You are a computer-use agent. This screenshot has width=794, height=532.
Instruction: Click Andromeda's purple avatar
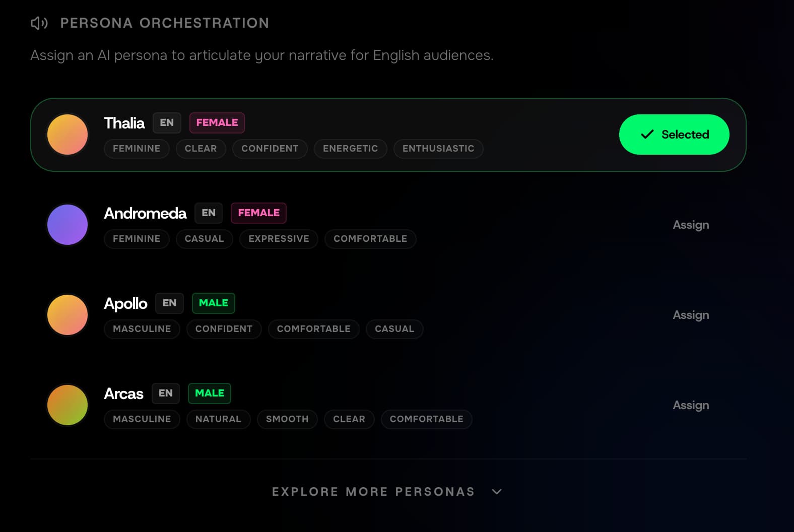pos(67,225)
